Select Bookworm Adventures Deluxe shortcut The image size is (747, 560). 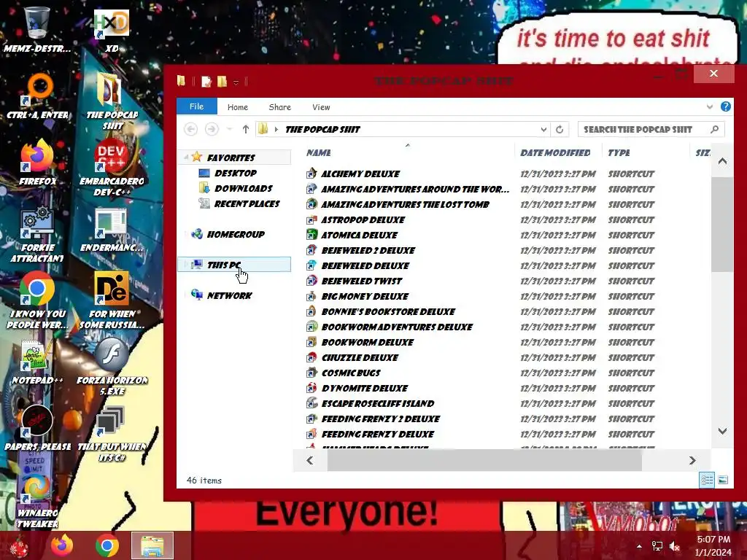coord(397,327)
